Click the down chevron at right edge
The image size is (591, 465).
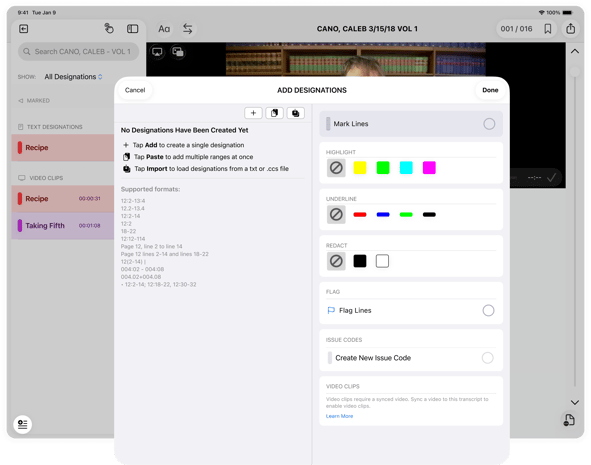[x=575, y=402]
